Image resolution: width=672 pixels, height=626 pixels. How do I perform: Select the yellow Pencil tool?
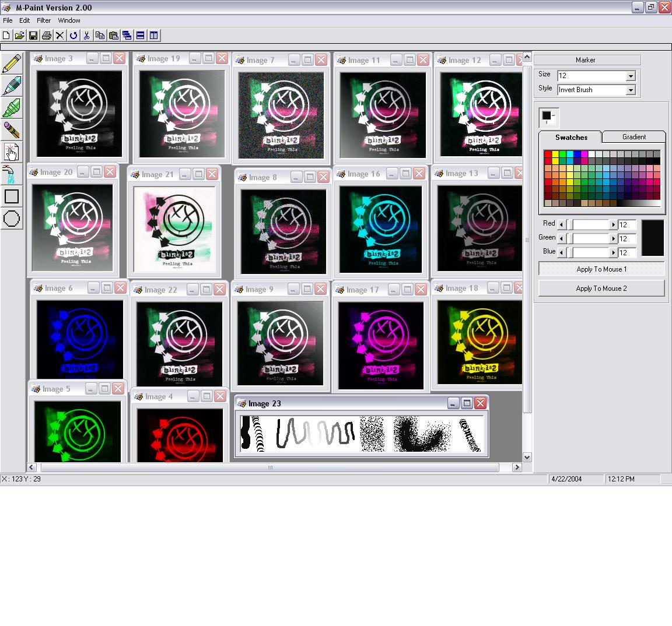point(12,64)
